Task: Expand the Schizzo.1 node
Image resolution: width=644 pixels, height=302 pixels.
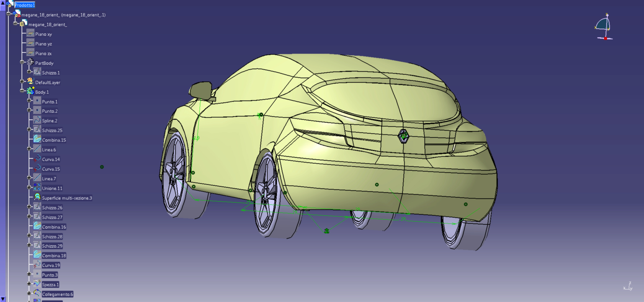Action: 29,71
